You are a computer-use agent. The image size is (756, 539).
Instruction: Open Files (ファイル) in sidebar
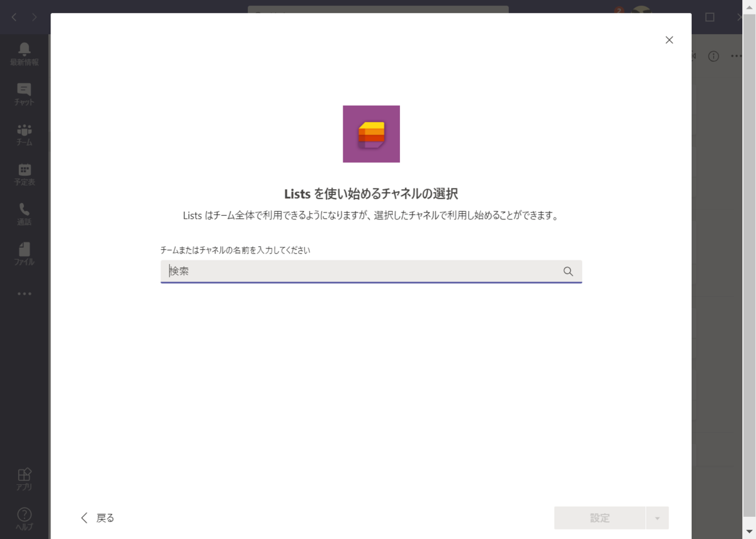(x=25, y=253)
